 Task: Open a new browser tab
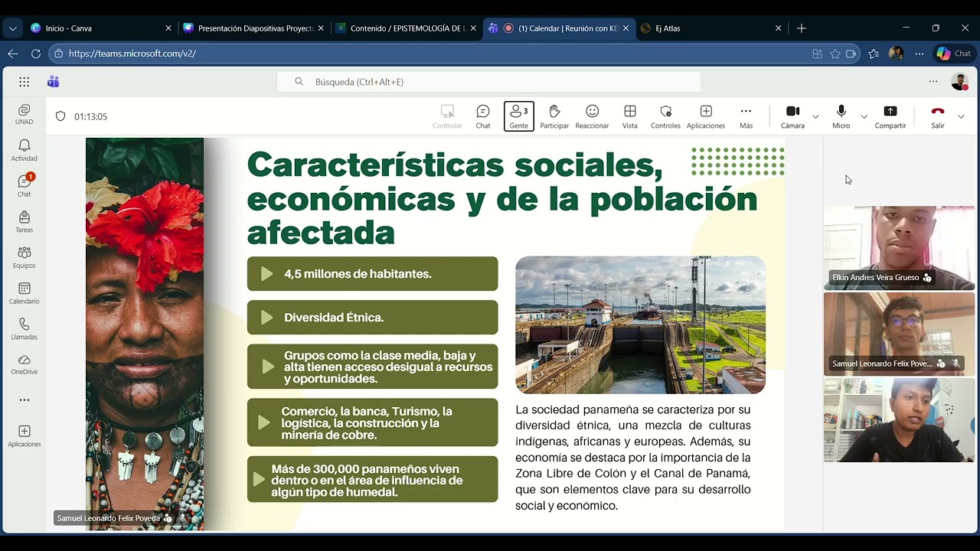pyautogui.click(x=801, y=28)
